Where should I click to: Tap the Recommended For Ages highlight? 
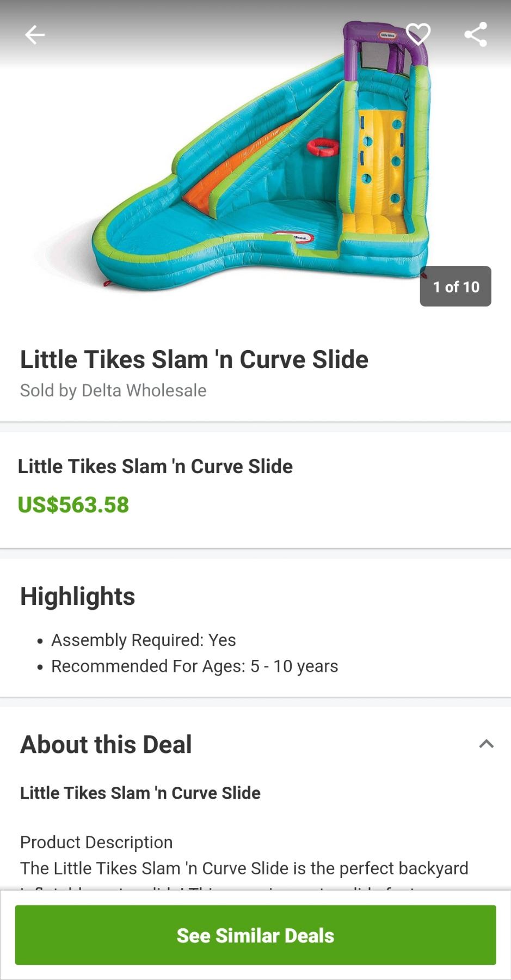(194, 666)
